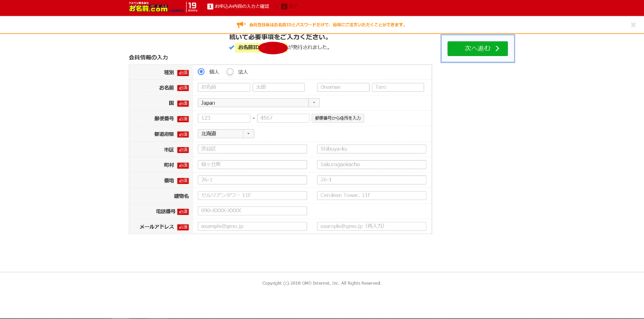644x319 pixels.
Task: Open the Japan country dropdown
Action: tap(258, 103)
